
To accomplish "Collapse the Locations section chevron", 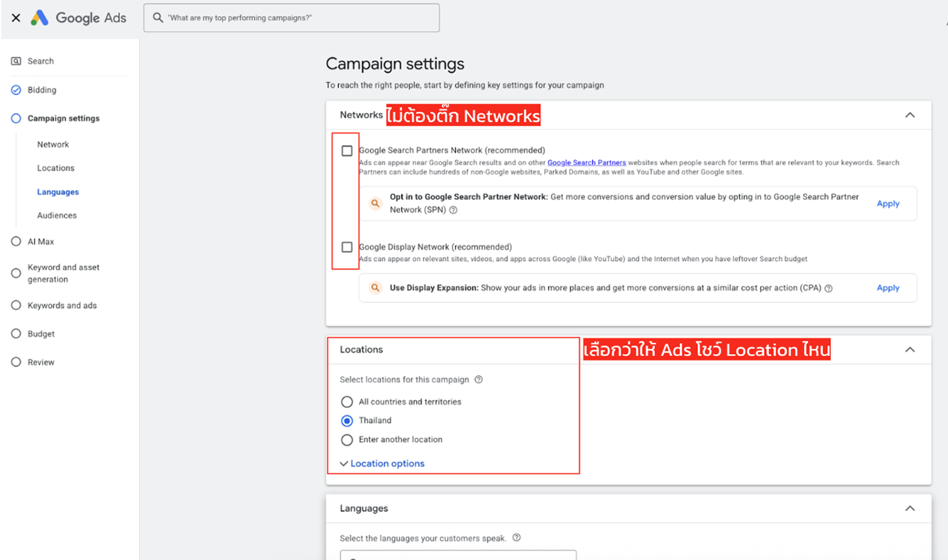I will (x=910, y=350).
